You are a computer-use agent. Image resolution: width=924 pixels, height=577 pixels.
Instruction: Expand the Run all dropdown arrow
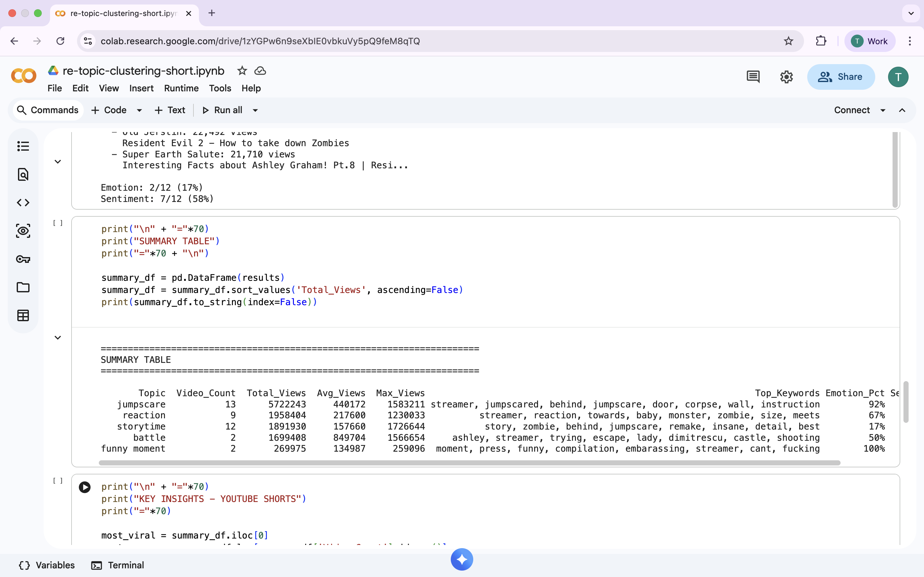click(255, 110)
